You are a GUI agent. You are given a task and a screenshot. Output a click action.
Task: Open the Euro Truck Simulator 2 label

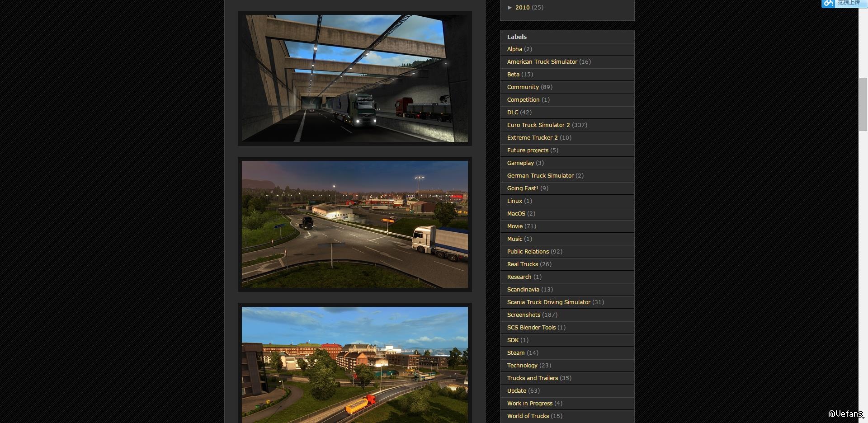538,125
